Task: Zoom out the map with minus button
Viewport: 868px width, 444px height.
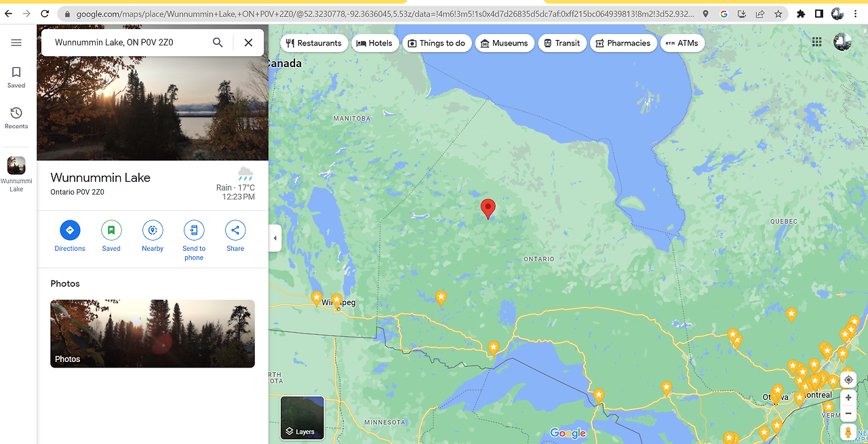Action: pos(848,413)
